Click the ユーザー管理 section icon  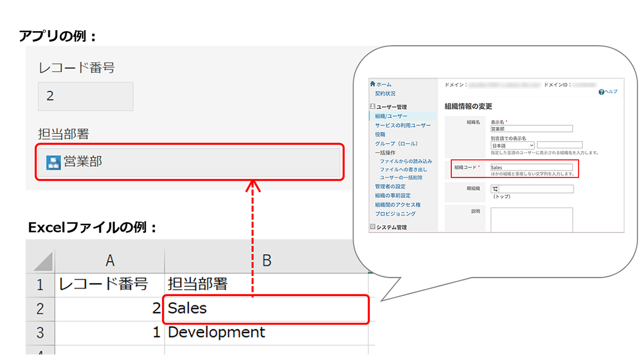372,107
